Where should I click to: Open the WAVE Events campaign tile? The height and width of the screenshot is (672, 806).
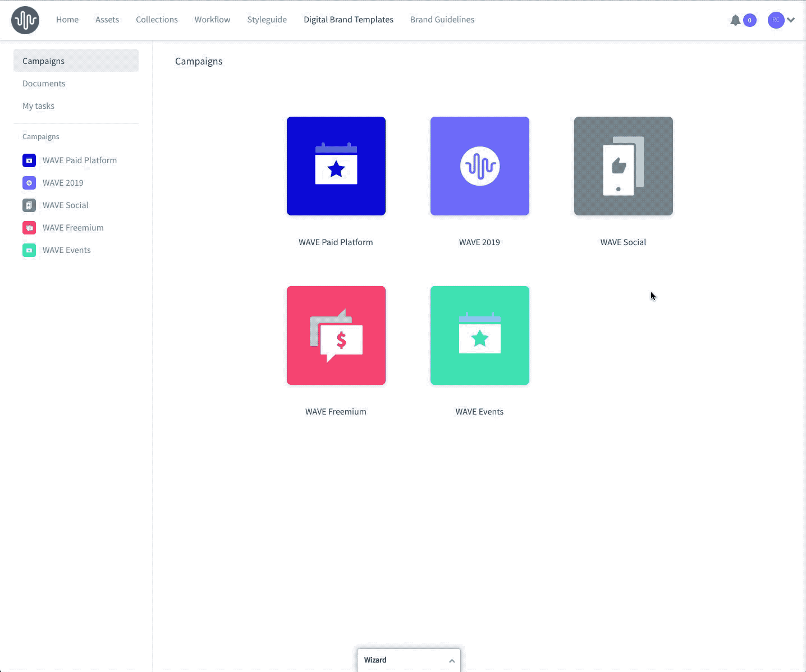(480, 335)
